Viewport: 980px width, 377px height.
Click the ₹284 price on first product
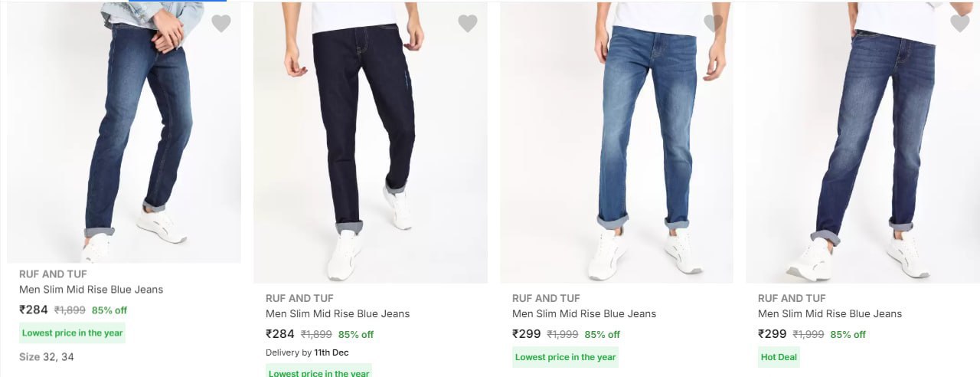34,310
